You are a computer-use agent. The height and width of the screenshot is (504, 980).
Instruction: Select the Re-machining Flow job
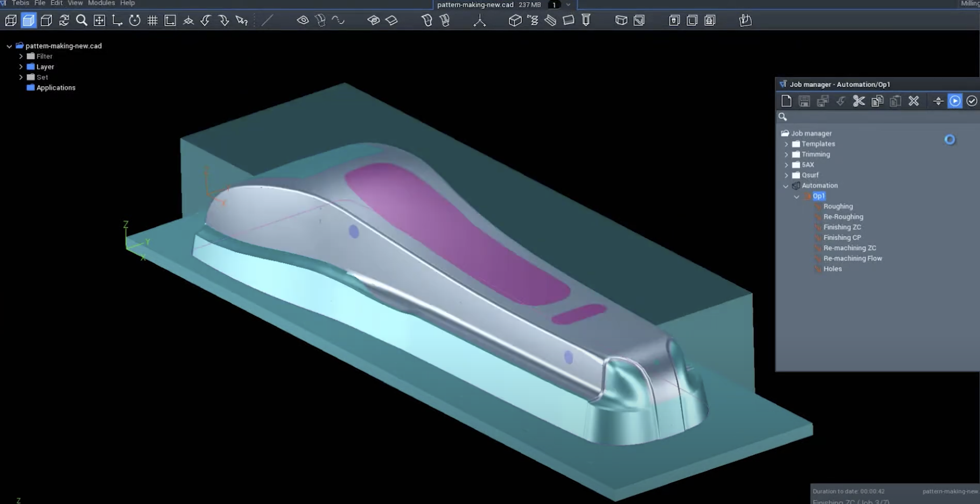[x=852, y=258]
